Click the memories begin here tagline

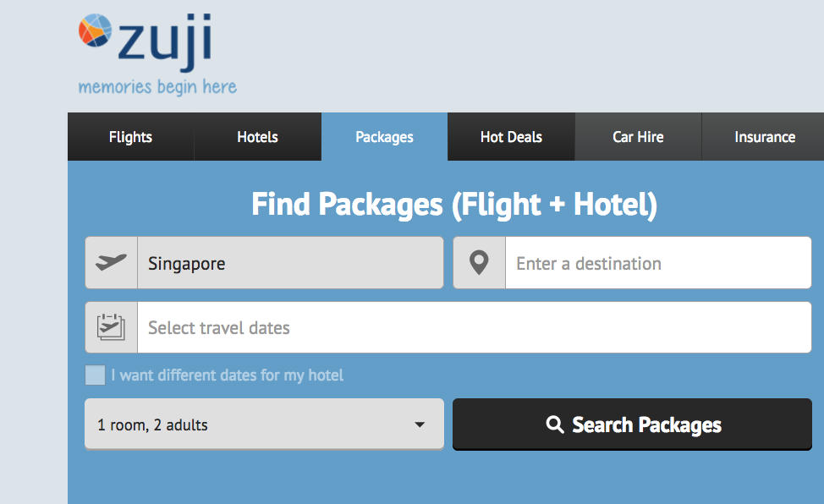pos(157,87)
